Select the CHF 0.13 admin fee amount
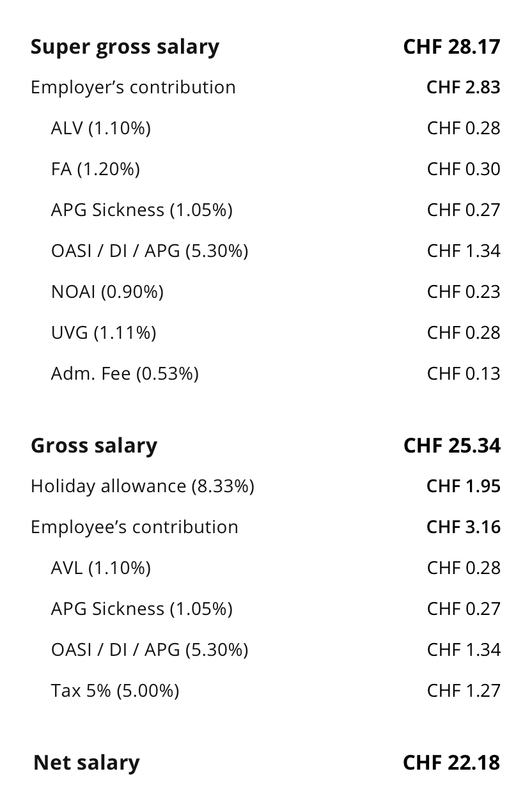 tap(464, 373)
